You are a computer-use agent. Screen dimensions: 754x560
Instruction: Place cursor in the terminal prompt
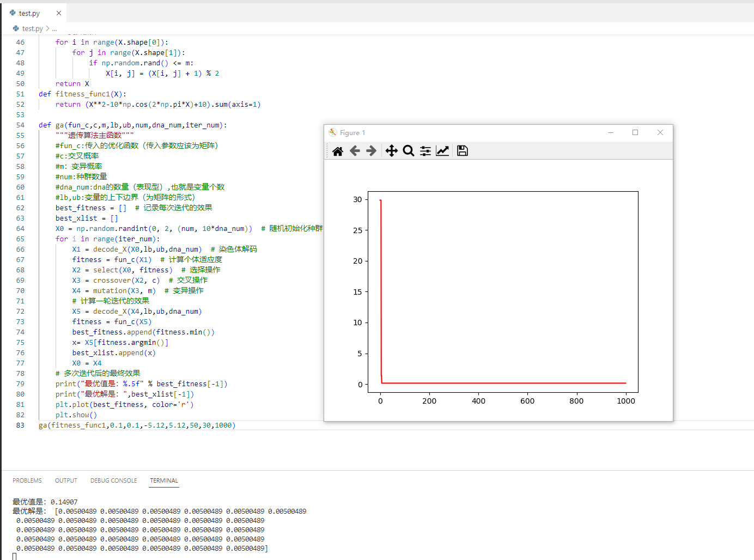(15, 556)
